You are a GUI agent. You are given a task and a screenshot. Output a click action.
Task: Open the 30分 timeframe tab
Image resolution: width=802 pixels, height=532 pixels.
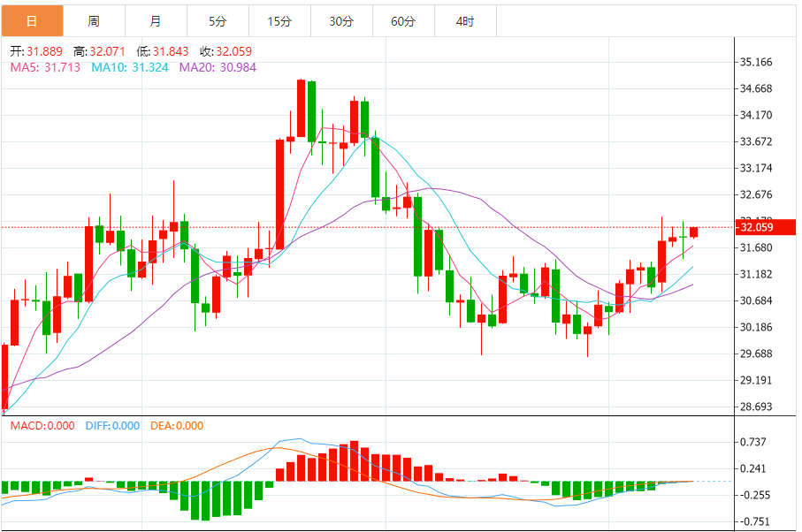click(341, 21)
